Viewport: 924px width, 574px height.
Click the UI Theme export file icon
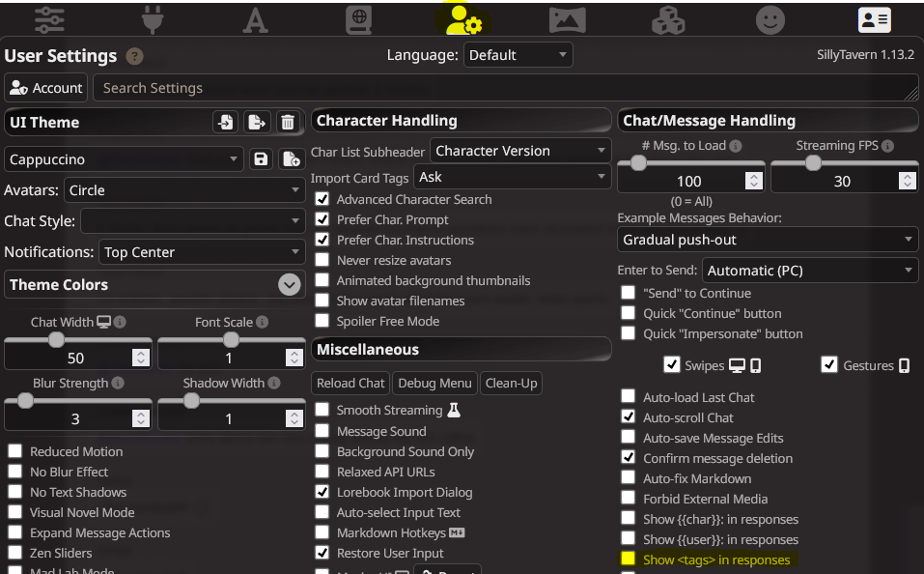click(256, 122)
